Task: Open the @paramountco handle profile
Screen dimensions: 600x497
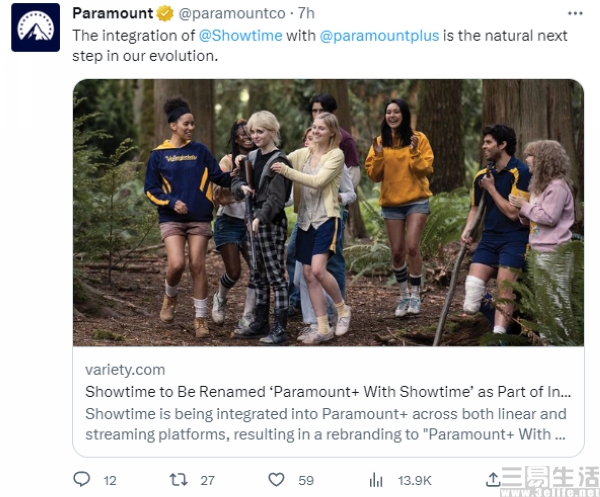Action: pyautogui.click(x=232, y=14)
